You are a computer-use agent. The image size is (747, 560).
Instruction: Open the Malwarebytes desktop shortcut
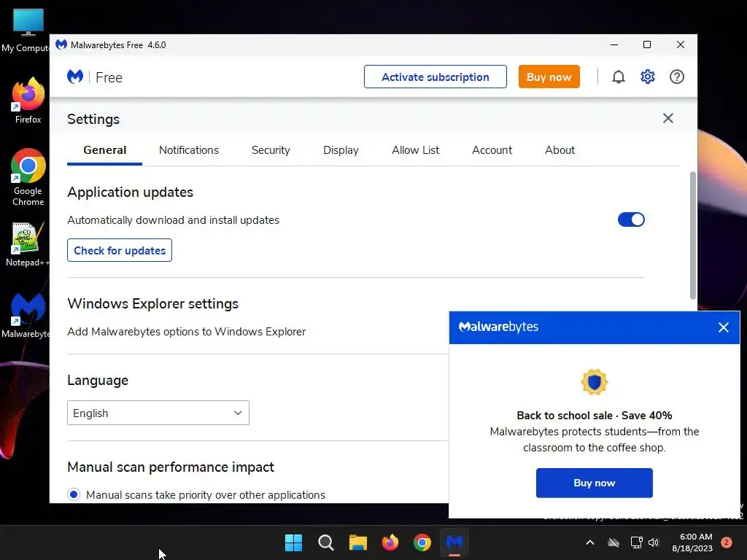28,315
